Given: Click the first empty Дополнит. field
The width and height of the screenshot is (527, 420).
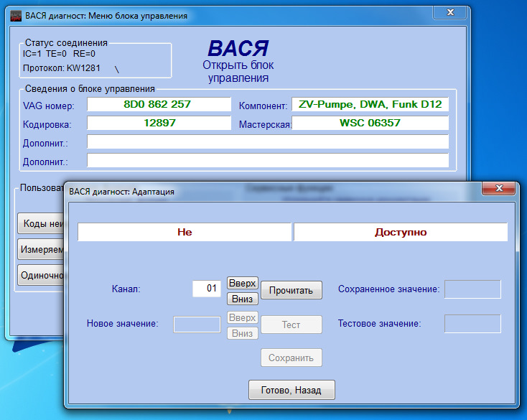Looking at the screenshot, I should click(x=268, y=141).
